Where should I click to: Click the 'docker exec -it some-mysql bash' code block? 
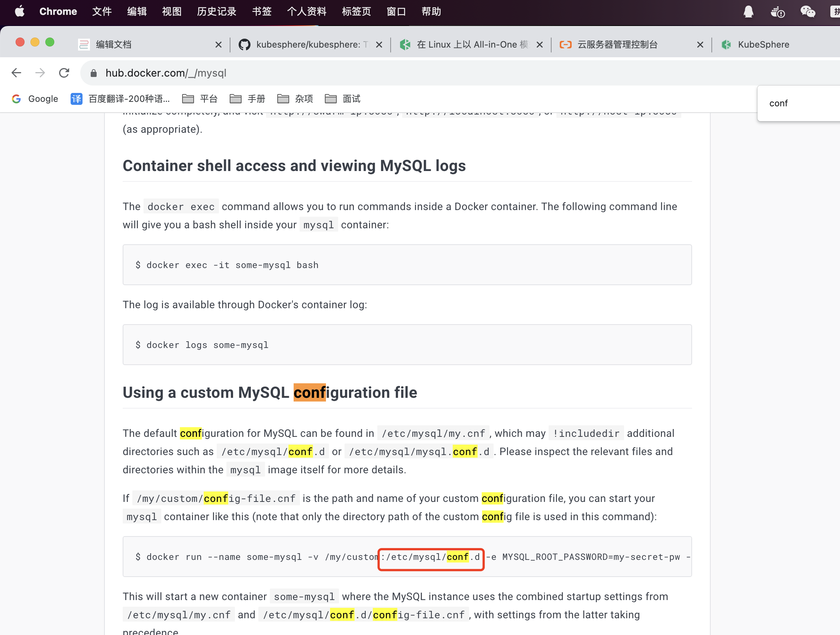pyautogui.click(x=407, y=265)
